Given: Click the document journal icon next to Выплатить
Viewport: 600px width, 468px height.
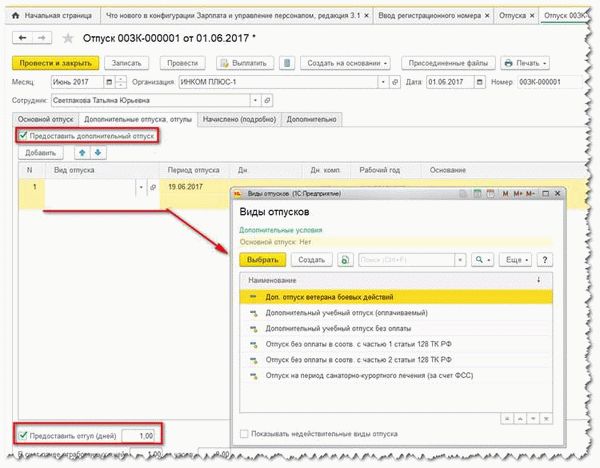Looking at the screenshot, I should coord(287,63).
